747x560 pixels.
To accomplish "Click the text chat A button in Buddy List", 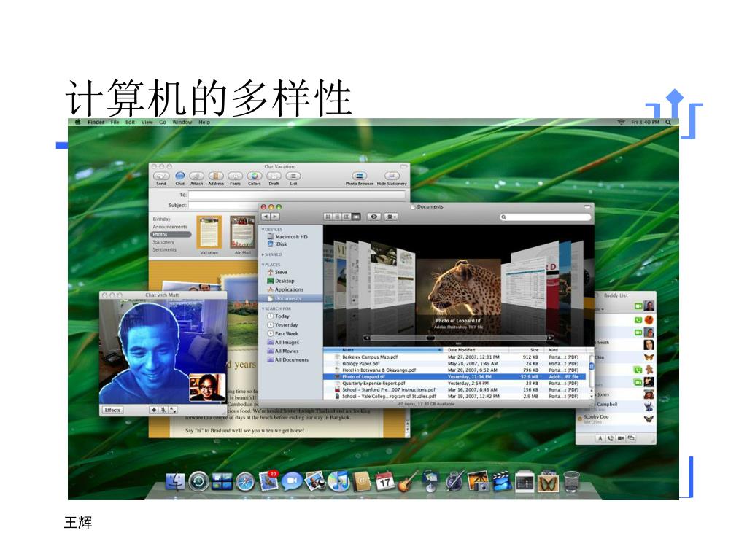I will [600, 438].
